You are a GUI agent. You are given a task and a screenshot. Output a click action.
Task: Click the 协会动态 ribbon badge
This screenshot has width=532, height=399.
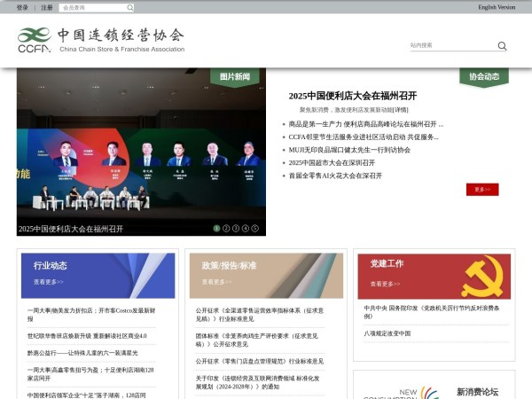(484, 77)
